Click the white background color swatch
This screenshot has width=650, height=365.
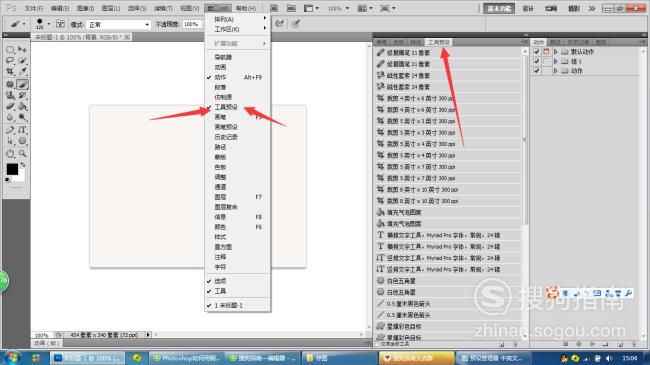click(21, 177)
